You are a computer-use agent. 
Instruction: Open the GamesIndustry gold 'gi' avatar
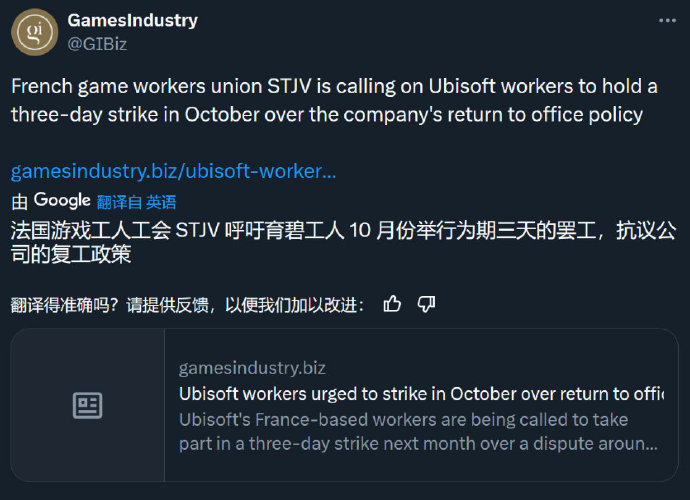[x=34, y=32]
